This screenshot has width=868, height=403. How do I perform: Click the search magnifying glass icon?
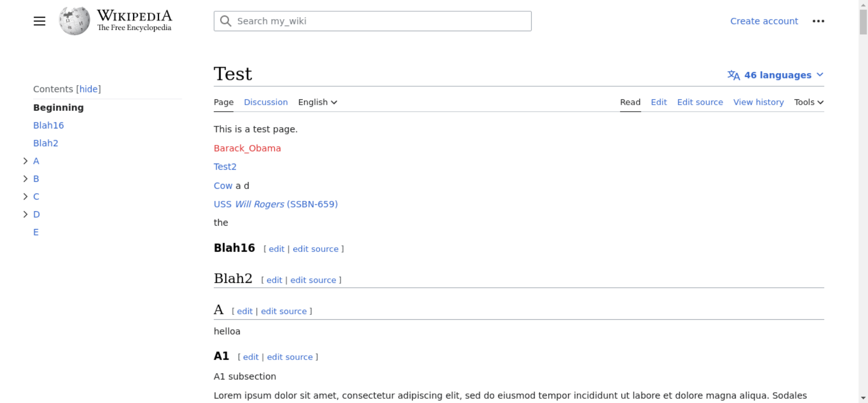(226, 21)
